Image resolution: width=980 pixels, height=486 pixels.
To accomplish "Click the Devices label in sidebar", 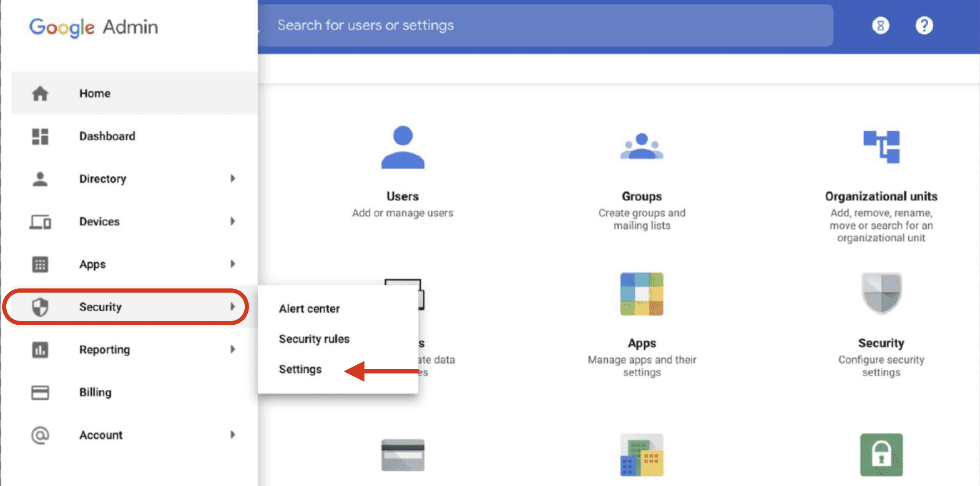I will (x=100, y=222).
